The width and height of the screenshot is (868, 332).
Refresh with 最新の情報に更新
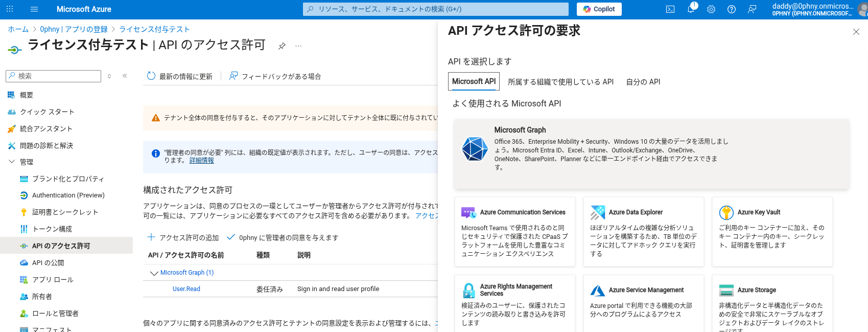pyautogui.click(x=180, y=76)
